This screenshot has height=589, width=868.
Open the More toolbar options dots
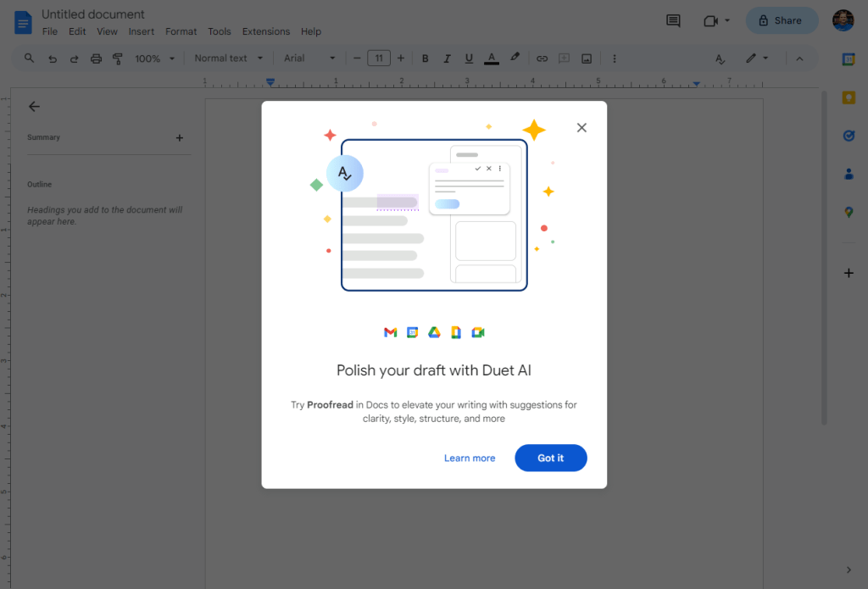pyautogui.click(x=615, y=58)
